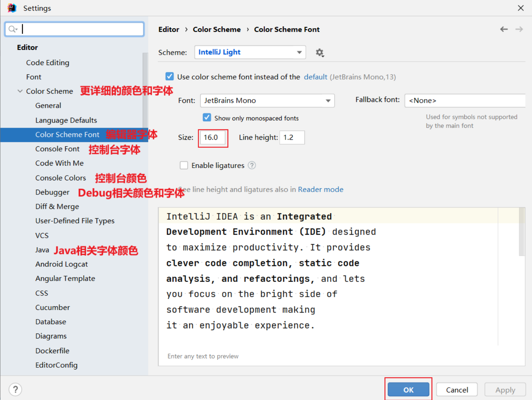
Task: Select Cucumber item
Action: 52,307
